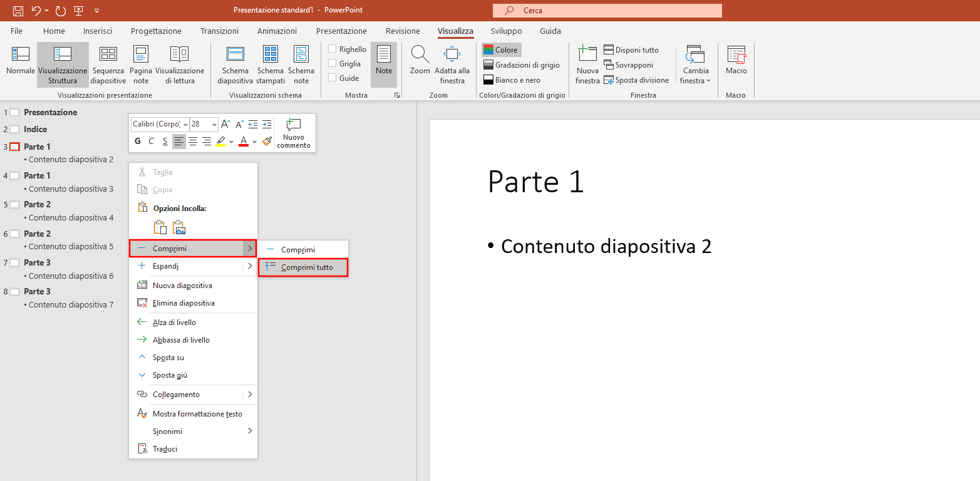Open the Revisione tab
980x481 pixels.
pyautogui.click(x=403, y=31)
